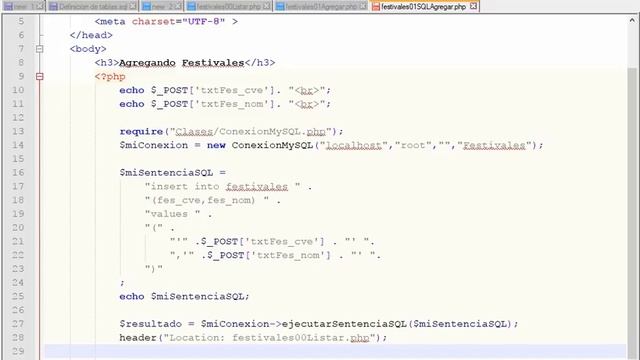
Task: Collapse the php block fold marker on line 9
Action: click(x=40, y=76)
